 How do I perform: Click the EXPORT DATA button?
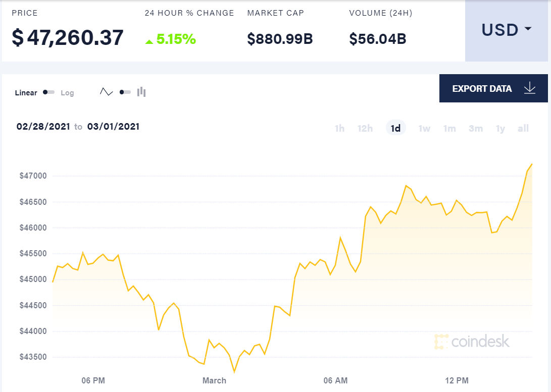coord(481,88)
